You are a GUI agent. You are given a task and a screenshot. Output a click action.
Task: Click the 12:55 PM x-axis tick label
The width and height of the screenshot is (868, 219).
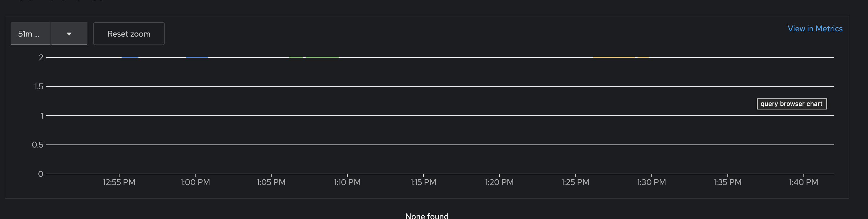[119, 182]
